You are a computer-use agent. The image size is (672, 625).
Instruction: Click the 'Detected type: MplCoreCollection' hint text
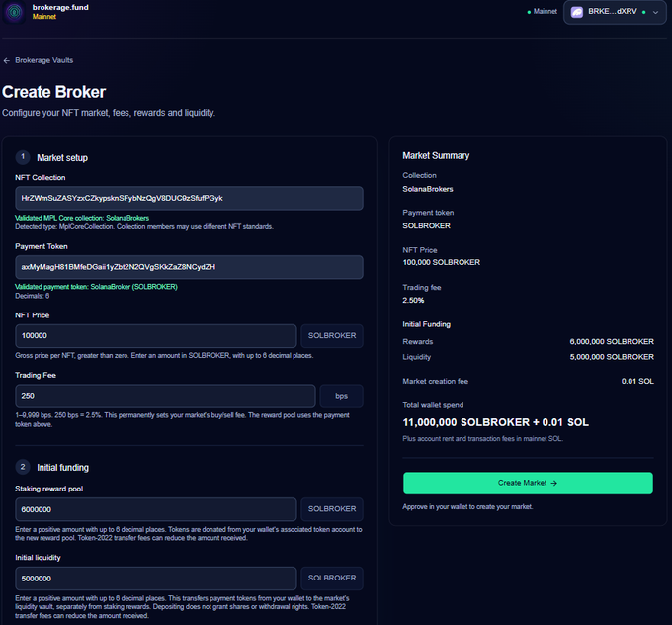click(144, 226)
